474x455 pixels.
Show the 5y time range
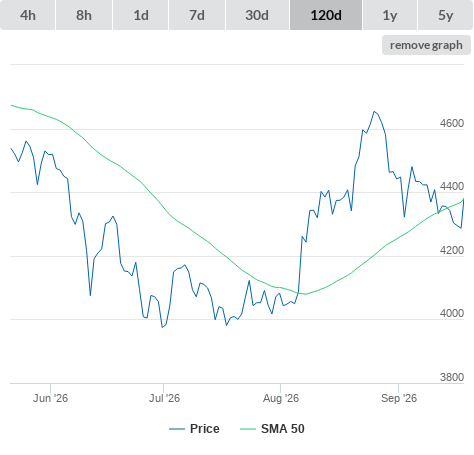[446, 15]
